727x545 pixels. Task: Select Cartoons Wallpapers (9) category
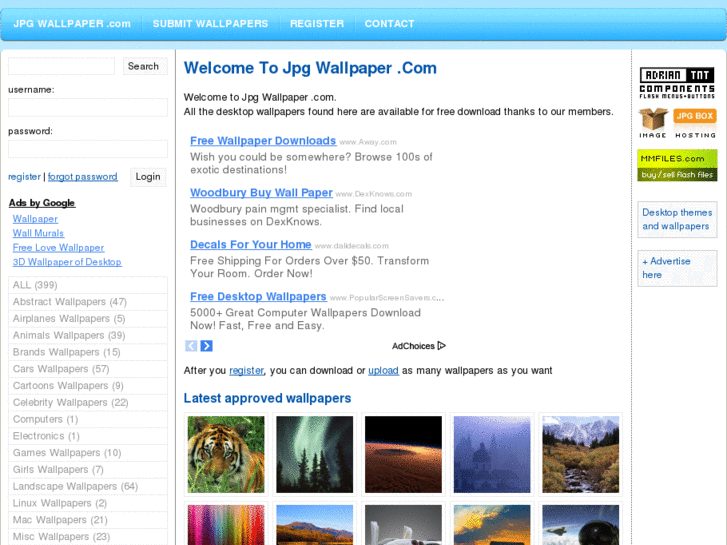coord(88,385)
